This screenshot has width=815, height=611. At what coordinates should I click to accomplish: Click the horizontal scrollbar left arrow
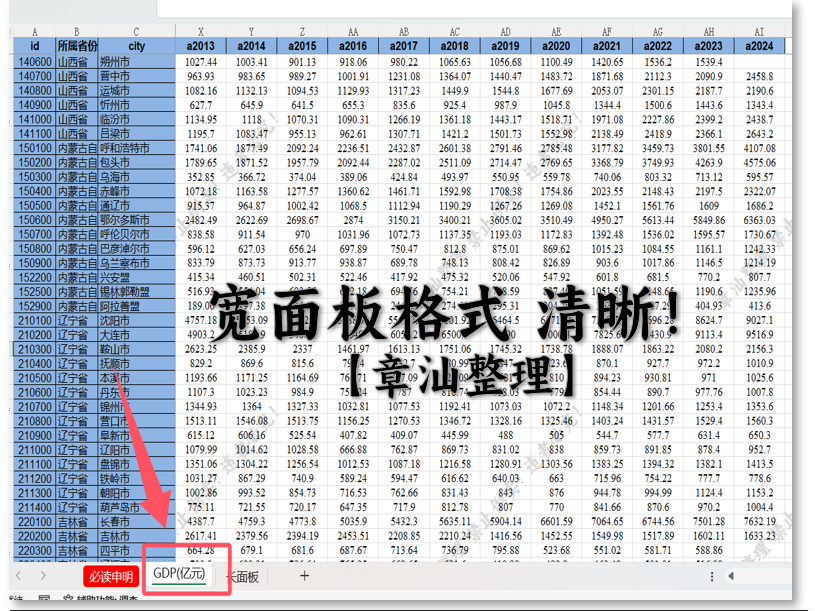[x=731, y=576]
